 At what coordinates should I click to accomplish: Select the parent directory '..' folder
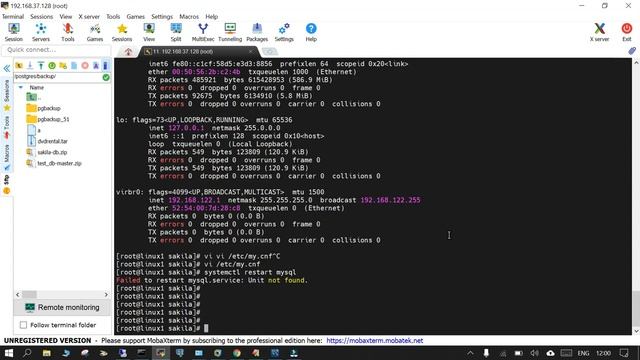33,97
